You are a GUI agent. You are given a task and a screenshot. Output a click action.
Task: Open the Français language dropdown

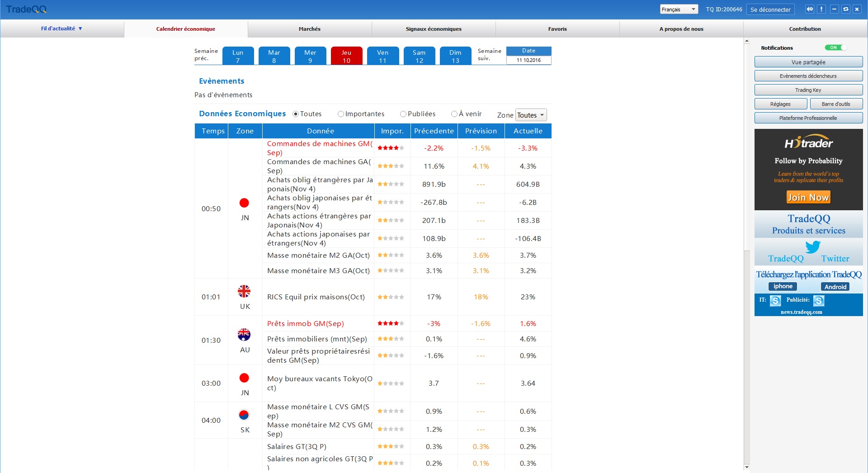click(679, 9)
